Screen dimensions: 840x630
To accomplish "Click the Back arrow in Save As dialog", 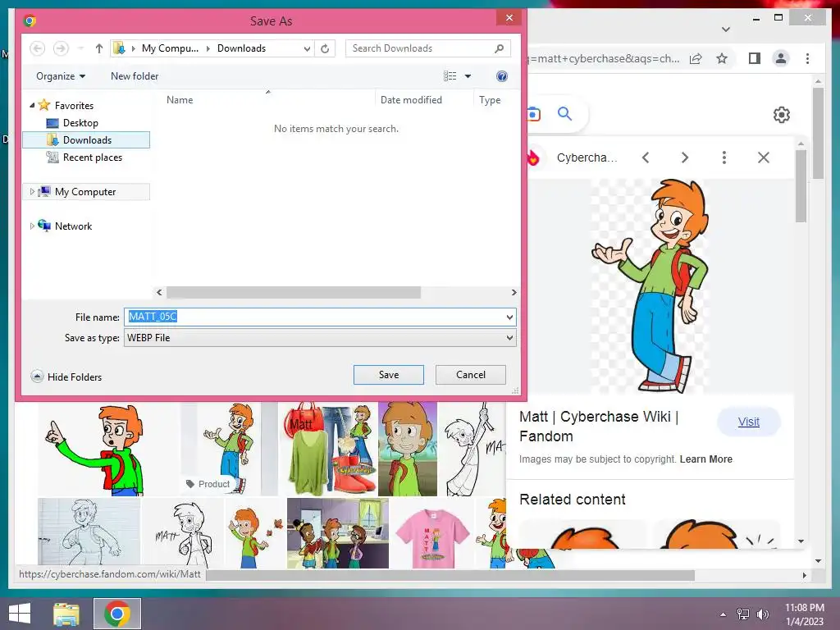I will (x=38, y=48).
